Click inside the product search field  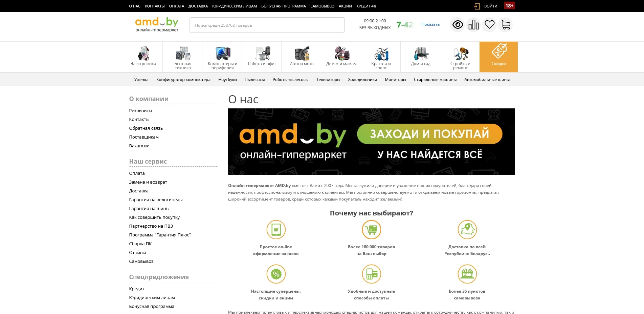267,25
